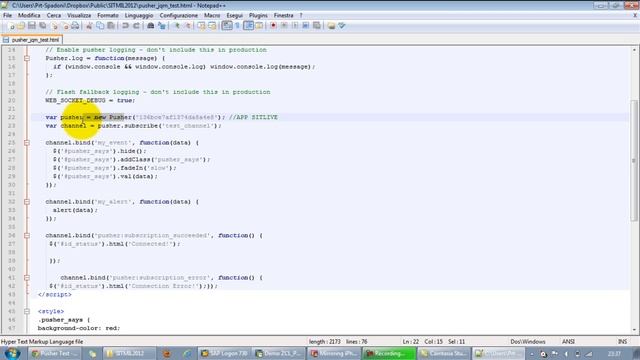Viewport: 640px width, 360px height.
Task: Redo the edit via toolbar
Action: pyautogui.click(x=136, y=26)
